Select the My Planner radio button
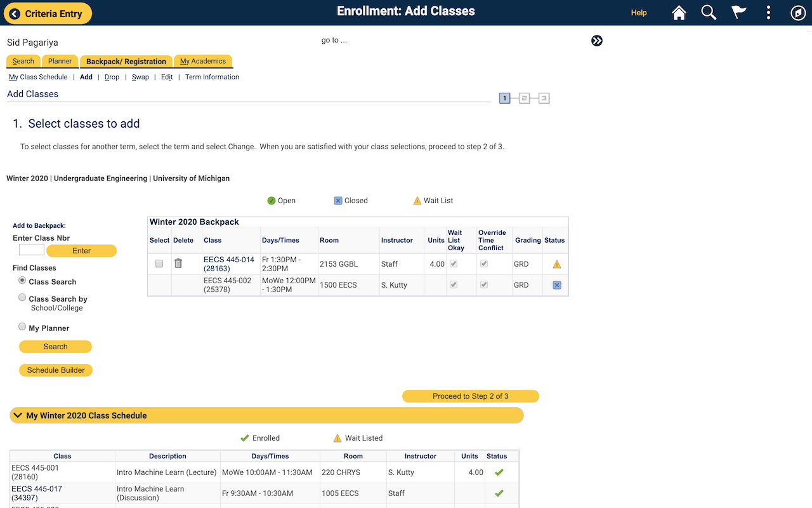Viewport: 812px width, 508px height. tap(22, 326)
